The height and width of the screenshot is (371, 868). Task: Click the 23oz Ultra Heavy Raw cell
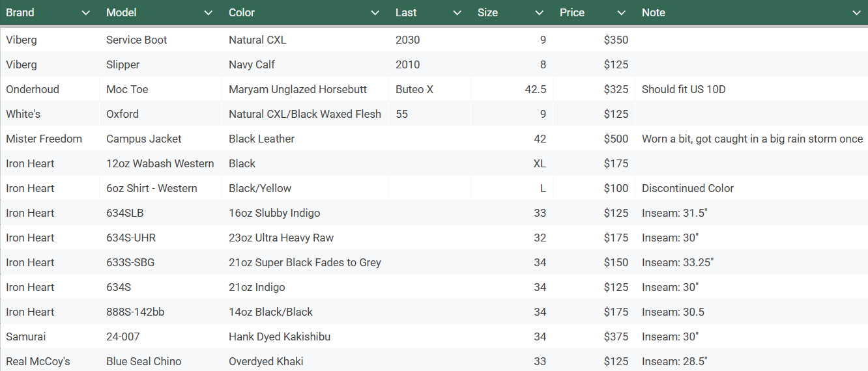point(305,238)
